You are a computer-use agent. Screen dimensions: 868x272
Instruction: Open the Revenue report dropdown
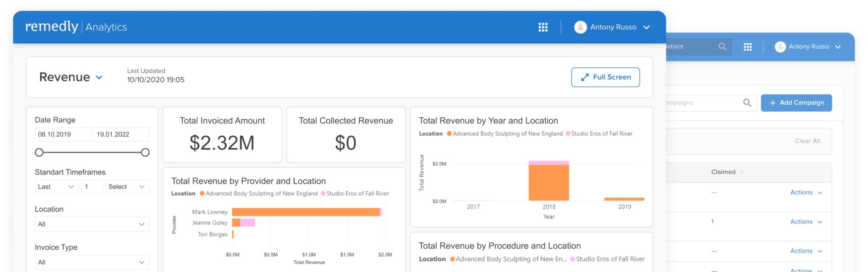(71, 77)
